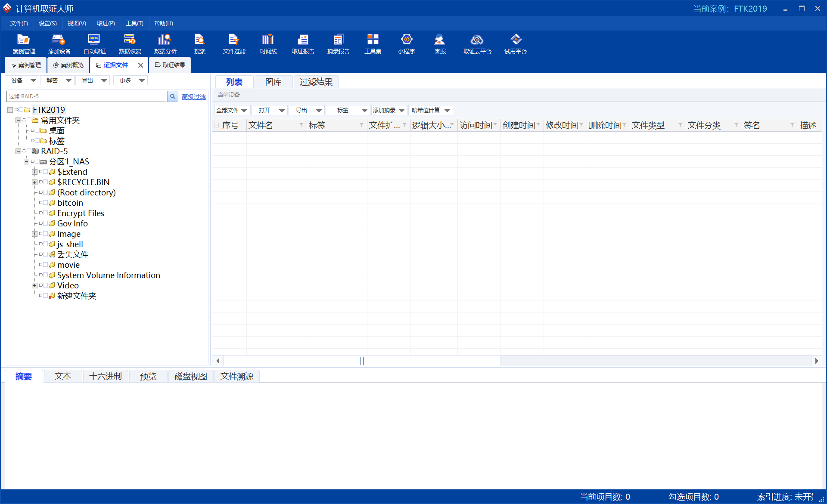Start 自动取证 automatic forensics
The width and height of the screenshot is (827, 504).
point(94,44)
